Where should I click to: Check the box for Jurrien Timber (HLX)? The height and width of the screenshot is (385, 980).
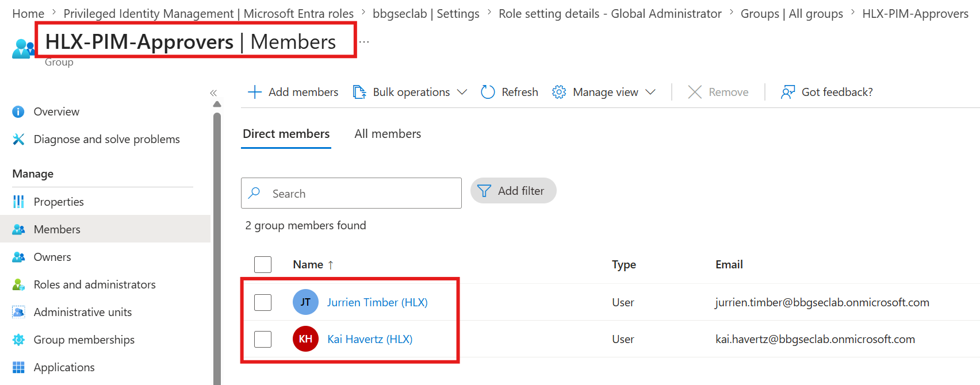coord(263,302)
